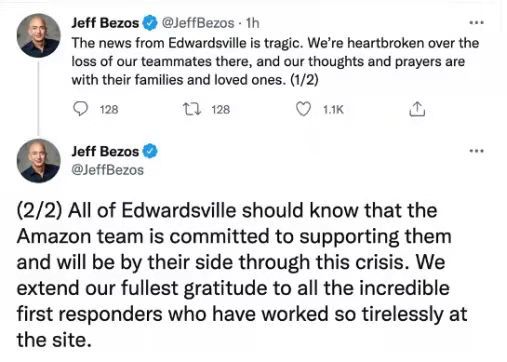
Task: Open the first tweet text about Edwardsville
Action: pos(275,61)
